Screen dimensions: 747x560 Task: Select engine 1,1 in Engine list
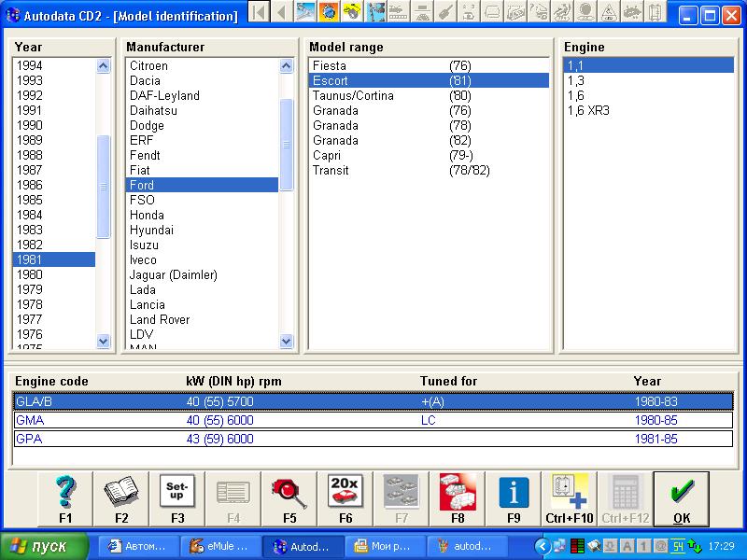(x=648, y=65)
